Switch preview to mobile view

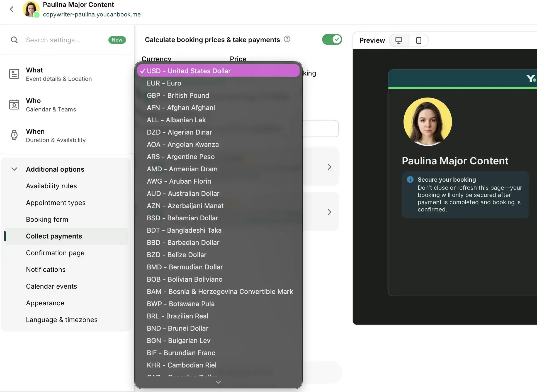[419, 40]
